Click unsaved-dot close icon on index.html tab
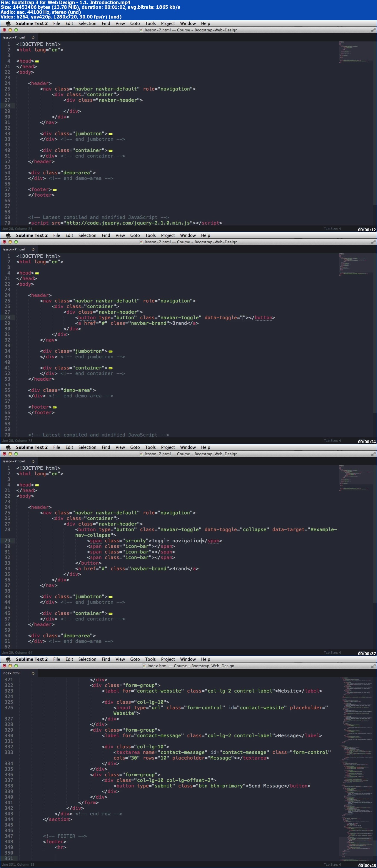377x868 pixels. click(x=33, y=673)
